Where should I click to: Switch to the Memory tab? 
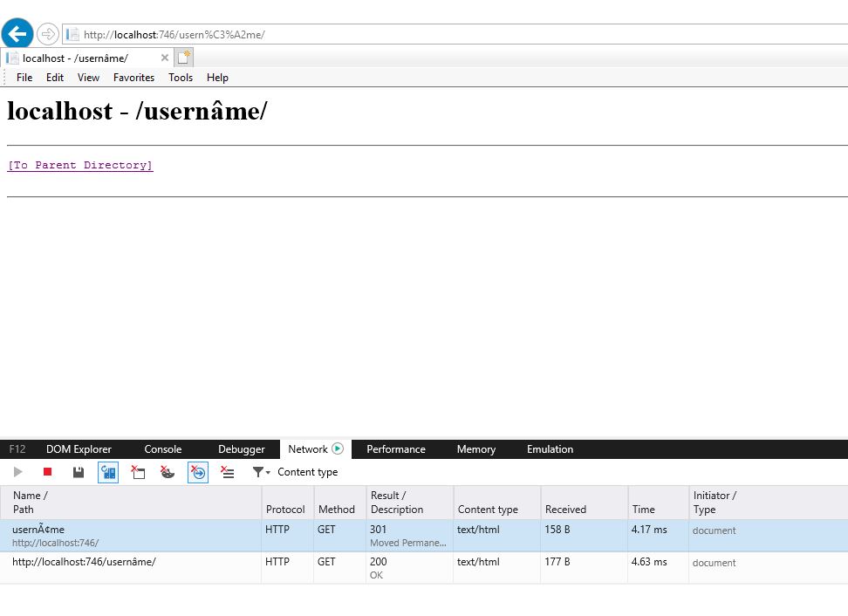[476, 448]
